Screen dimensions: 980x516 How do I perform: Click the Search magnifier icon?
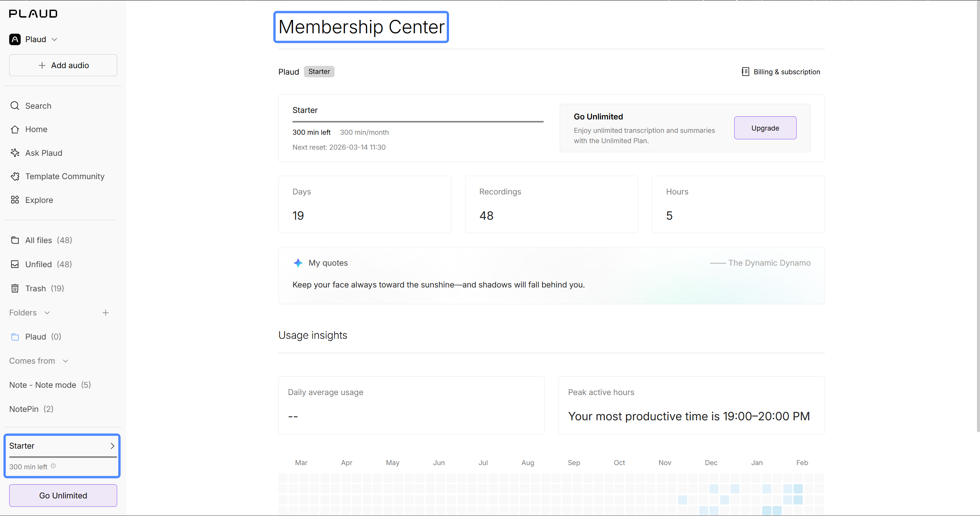15,106
